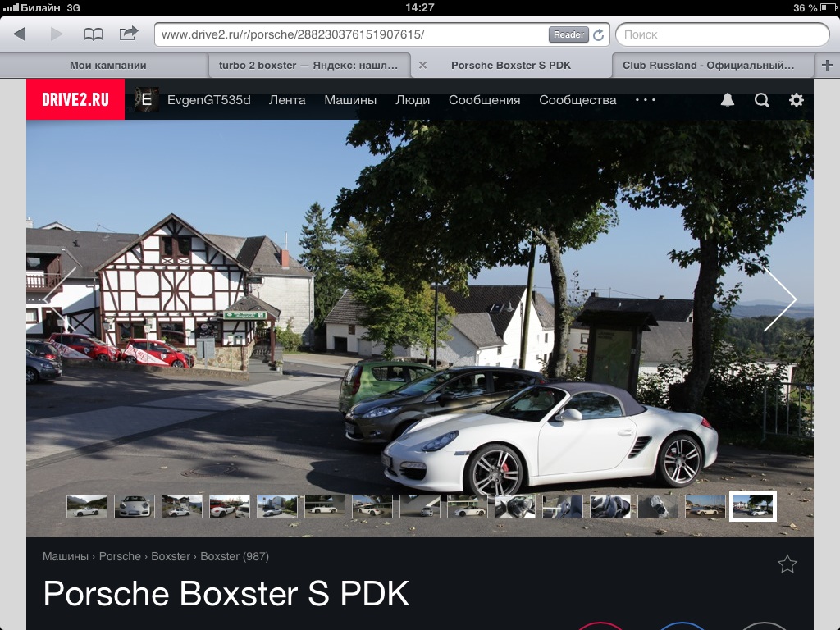Select second thumbnail, white Porsche front view
840x630 pixels.
[135, 506]
